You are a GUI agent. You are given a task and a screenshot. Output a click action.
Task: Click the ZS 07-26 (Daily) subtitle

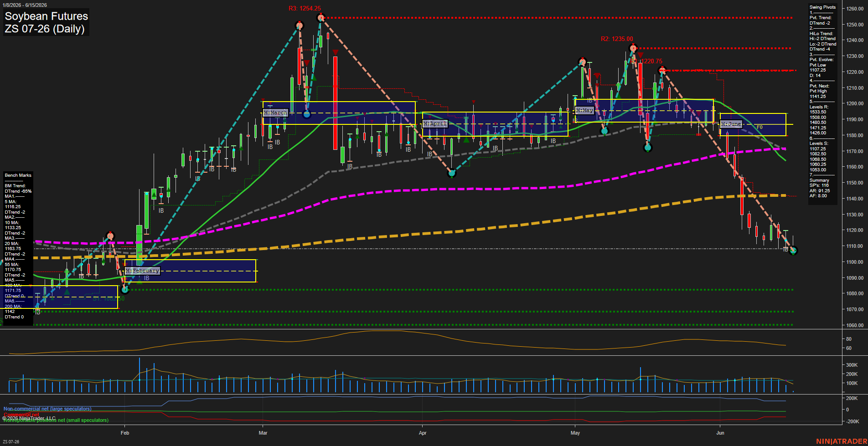[45, 29]
